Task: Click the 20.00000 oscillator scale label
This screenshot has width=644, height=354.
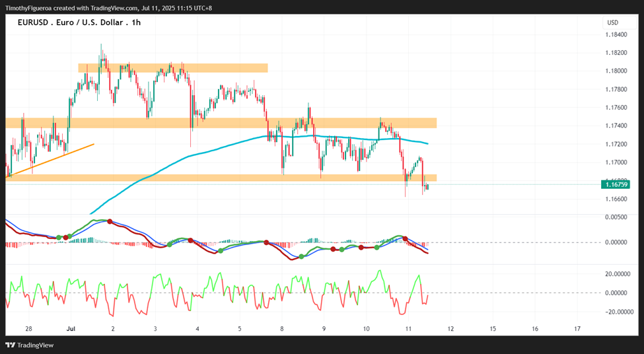Action: click(618, 274)
